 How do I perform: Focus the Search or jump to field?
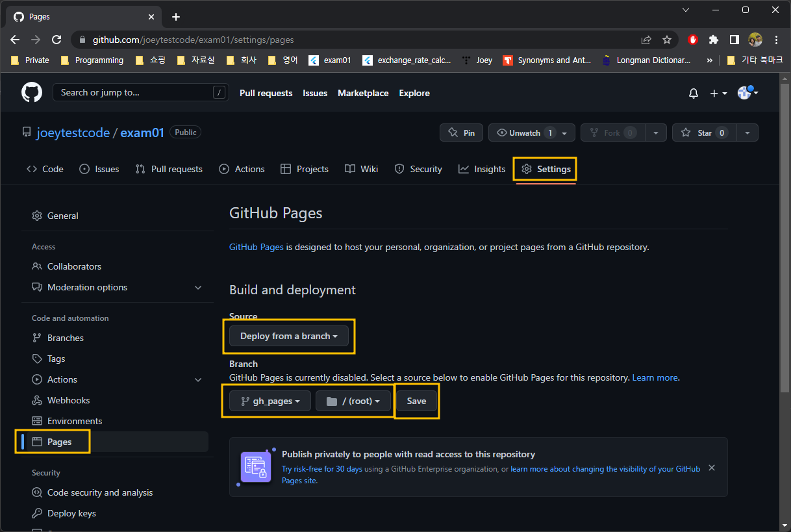141,92
